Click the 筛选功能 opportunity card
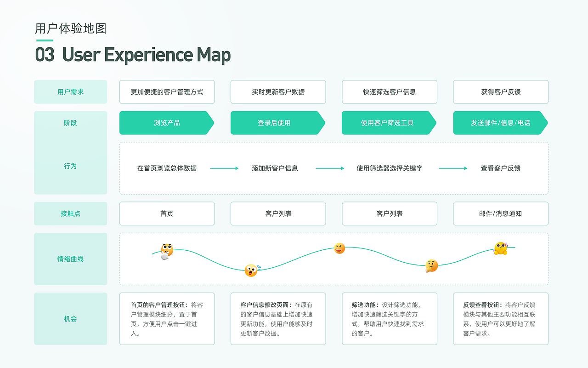This screenshot has width=588, height=368. (x=390, y=319)
